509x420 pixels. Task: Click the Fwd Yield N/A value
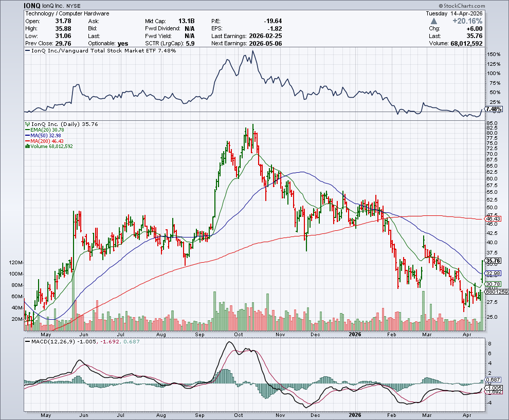click(190, 36)
